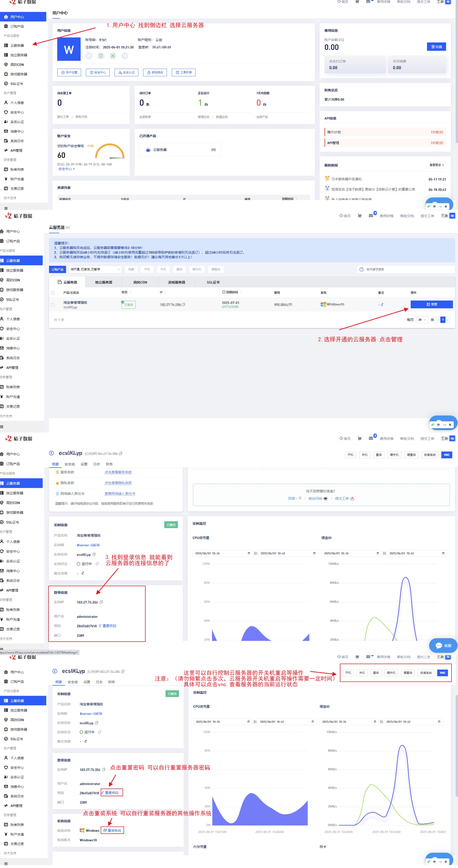Click the 全部账单 link under 待付订单
Image resolution: width=458 pixels, height=868 pixels.
click(x=145, y=117)
